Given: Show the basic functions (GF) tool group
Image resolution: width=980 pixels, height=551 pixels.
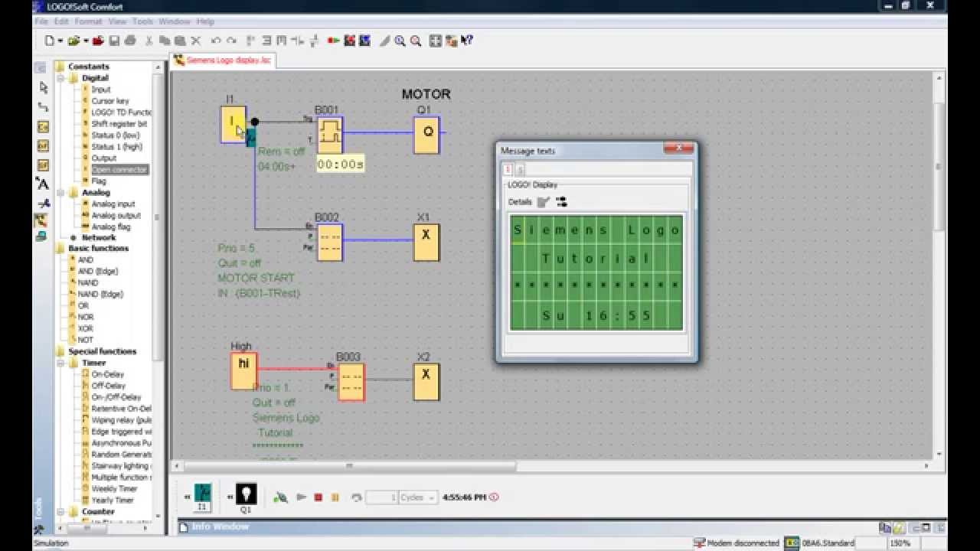Looking at the screenshot, I should [x=43, y=145].
